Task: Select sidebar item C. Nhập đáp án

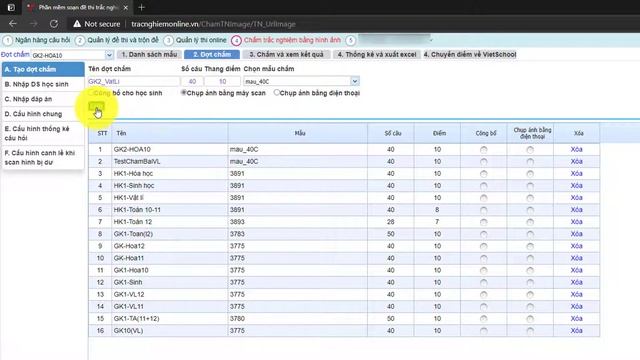Action: tap(43, 99)
